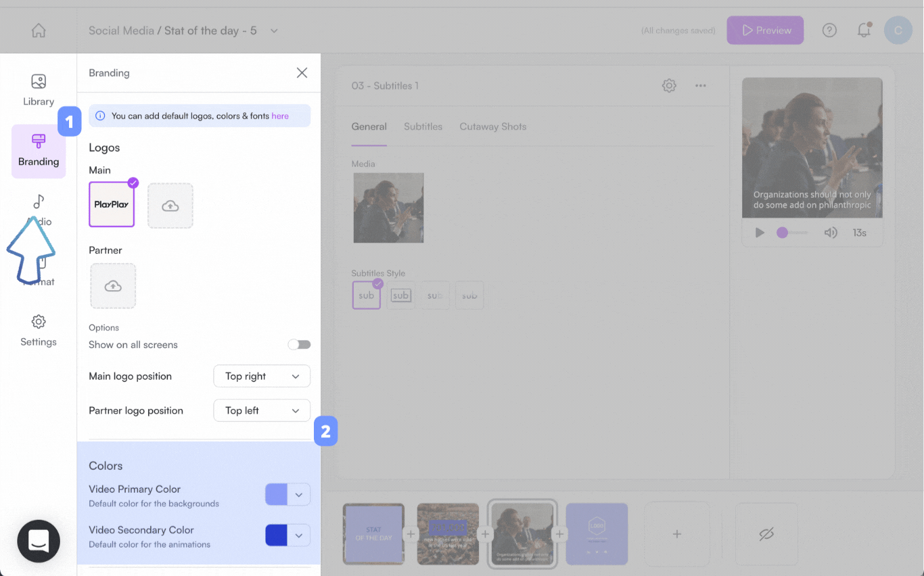Select the PlayPlay main logo
Screen dimensions: 924x576
pos(112,206)
